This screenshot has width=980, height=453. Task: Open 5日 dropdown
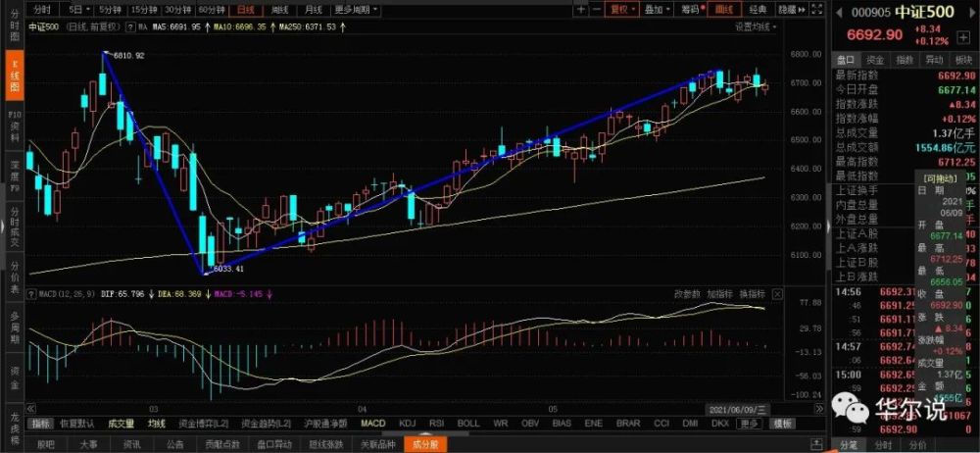point(78,10)
